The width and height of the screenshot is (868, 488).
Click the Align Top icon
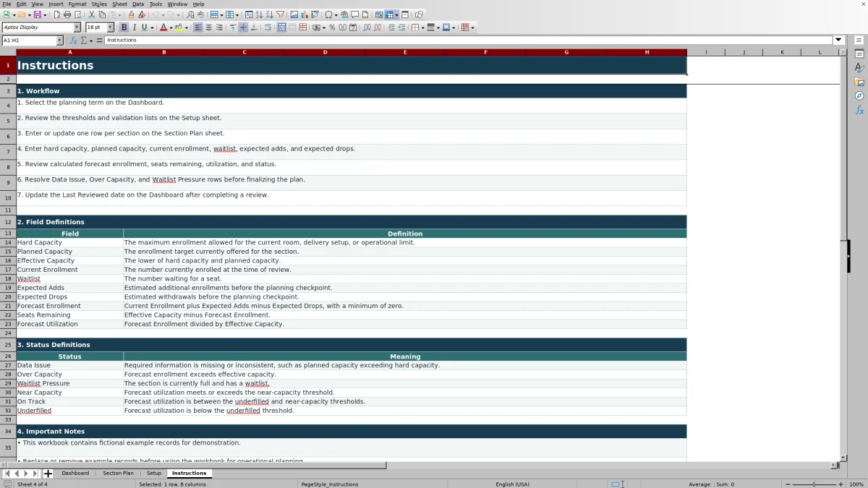point(233,27)
